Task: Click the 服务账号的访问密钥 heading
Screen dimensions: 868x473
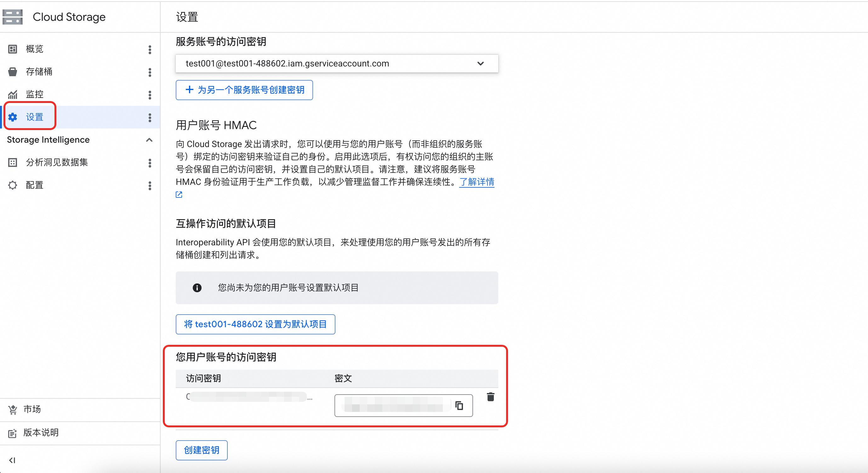Action: coord(221,42)
